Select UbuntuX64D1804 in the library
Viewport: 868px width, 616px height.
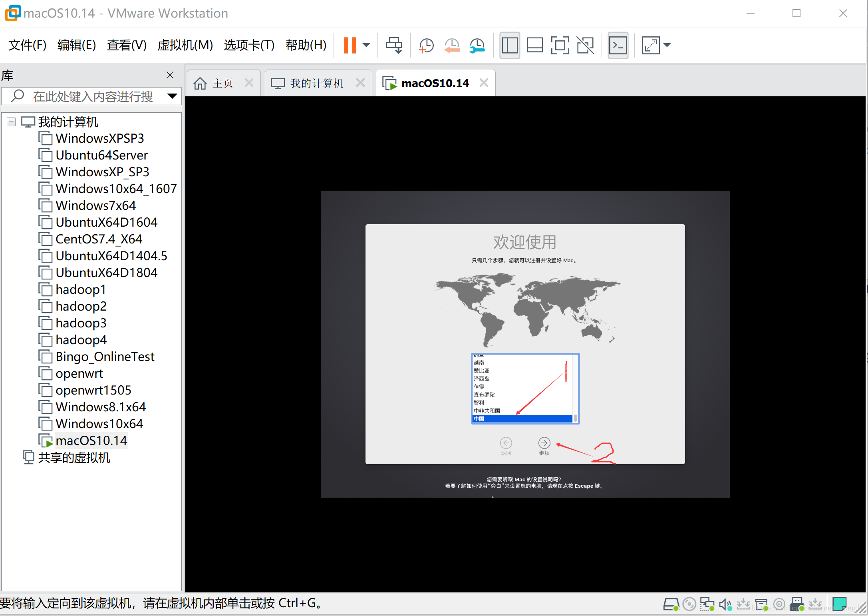106,273
